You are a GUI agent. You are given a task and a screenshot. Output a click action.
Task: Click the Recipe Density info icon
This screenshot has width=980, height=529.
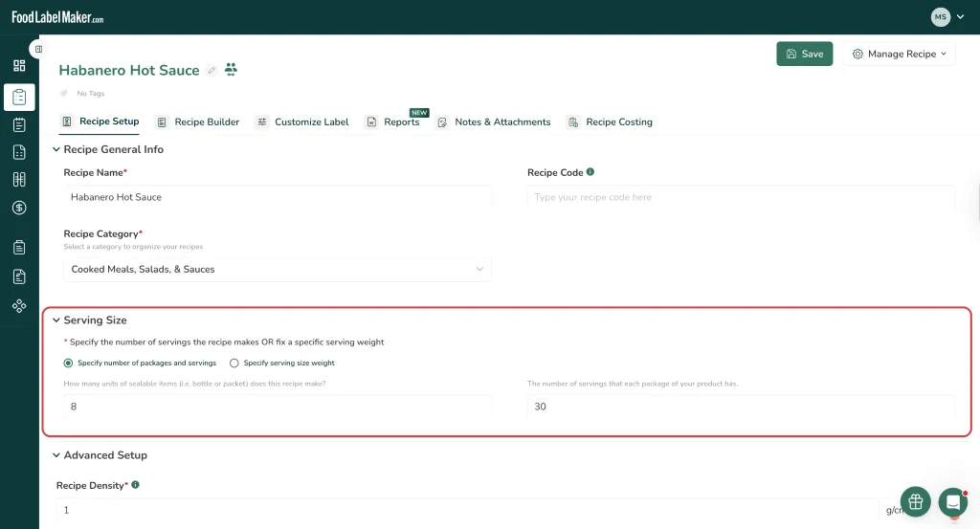136,485
